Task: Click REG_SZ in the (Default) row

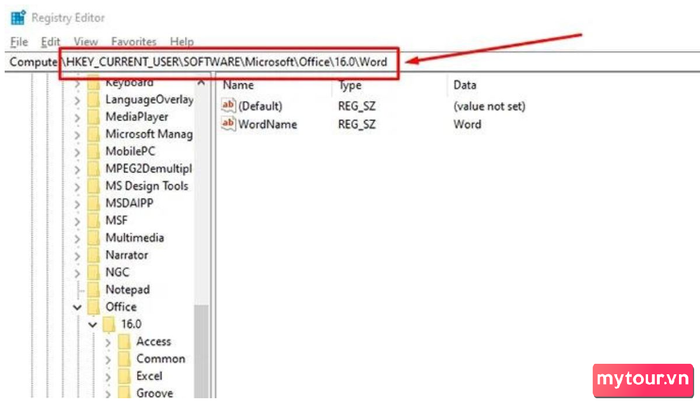Action: (x=357, y=106)
